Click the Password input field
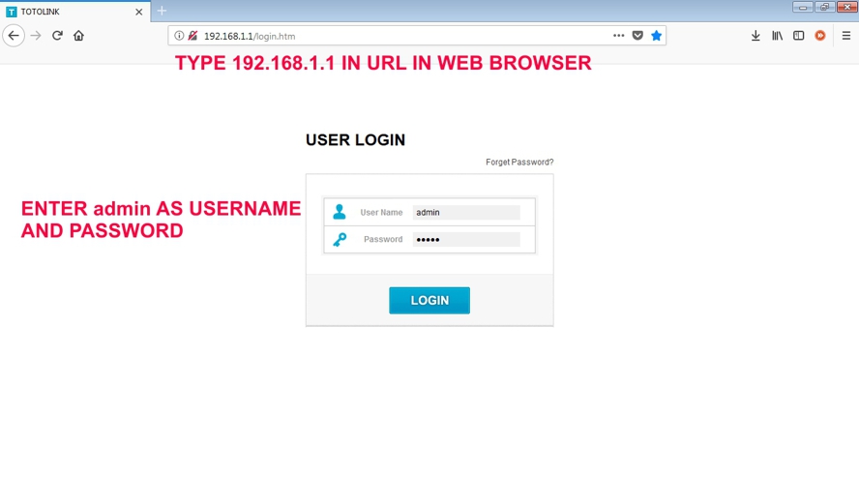 (466, 239)
